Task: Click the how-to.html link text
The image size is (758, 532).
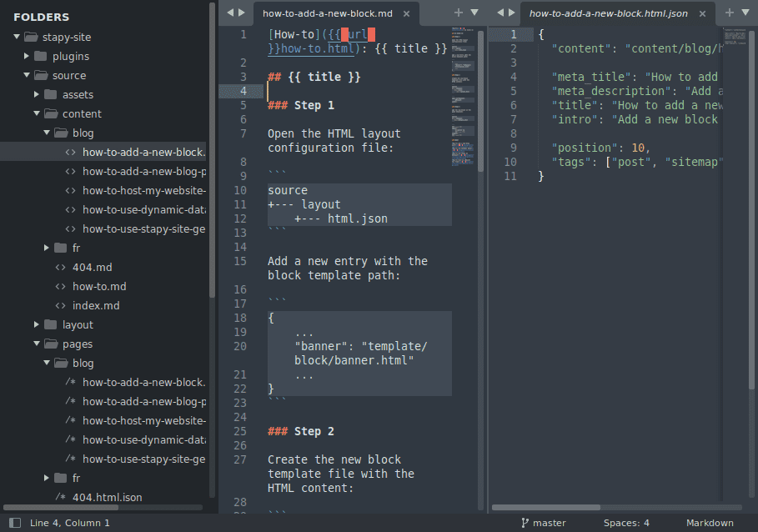Action: pos(317,49)
